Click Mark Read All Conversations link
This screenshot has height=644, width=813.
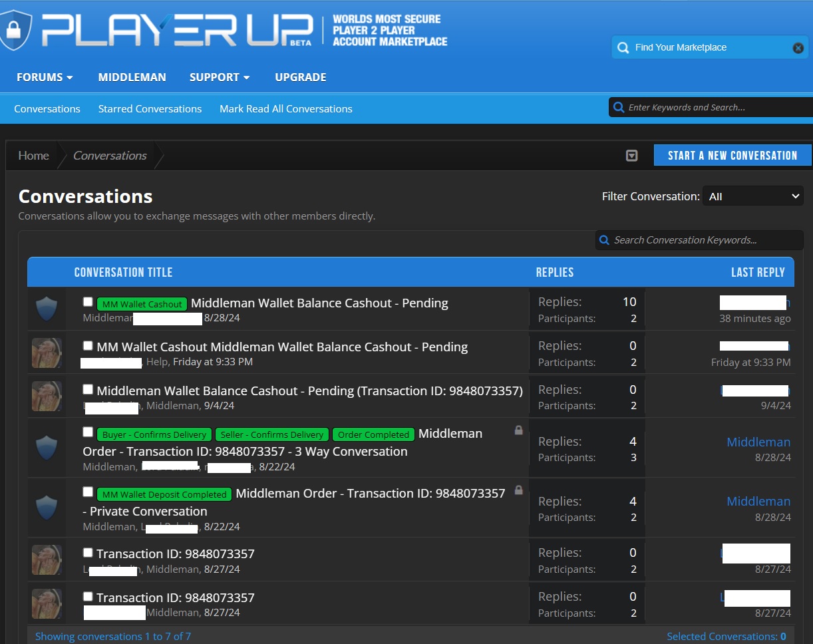[x=286, y=109]
